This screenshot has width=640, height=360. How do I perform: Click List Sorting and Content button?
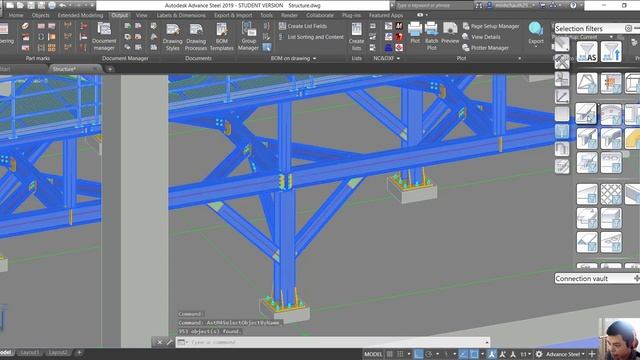[x=311, y=37]
